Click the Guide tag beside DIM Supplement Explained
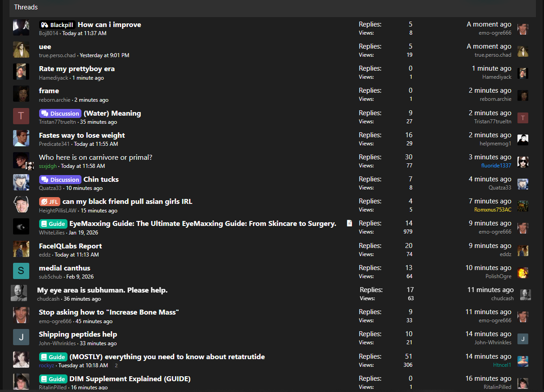 pos(53,379)
